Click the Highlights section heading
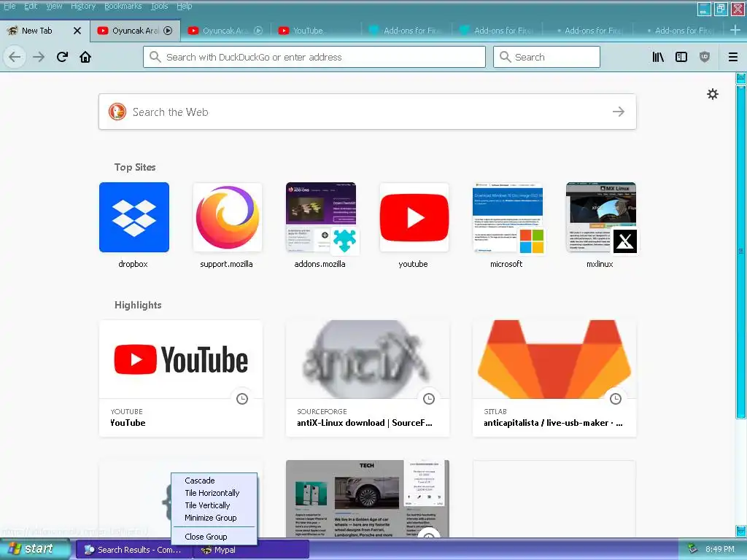Image resolution: width=747 pixels, height=560 pixels. 138,306
